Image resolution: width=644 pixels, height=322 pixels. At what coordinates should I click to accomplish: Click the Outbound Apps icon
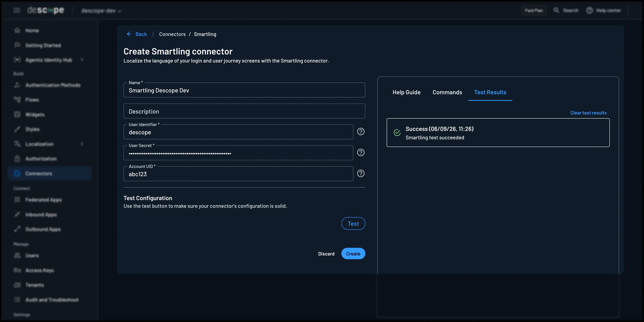pos(17,229)
